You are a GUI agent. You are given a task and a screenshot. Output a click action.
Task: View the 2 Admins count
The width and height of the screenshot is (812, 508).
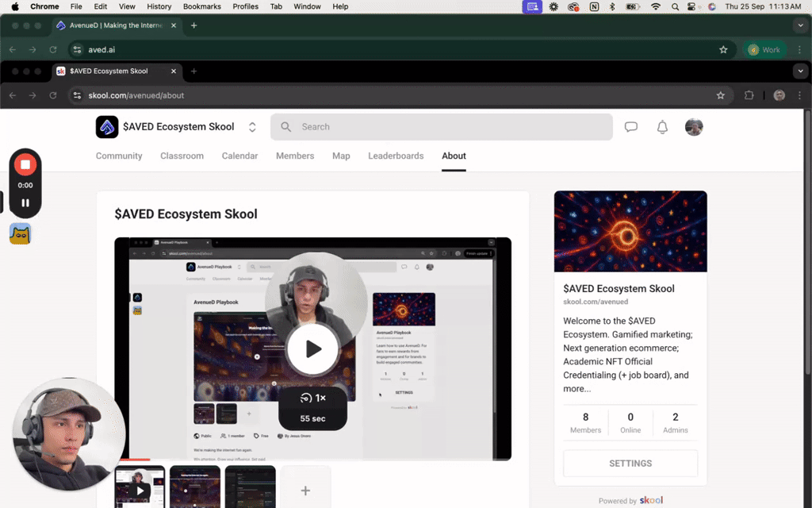pos(676,423)
